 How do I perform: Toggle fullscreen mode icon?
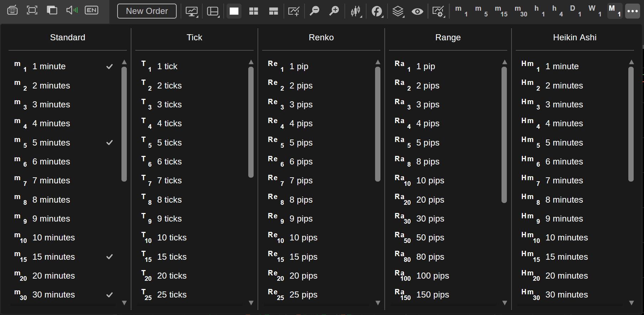[32, 10]
